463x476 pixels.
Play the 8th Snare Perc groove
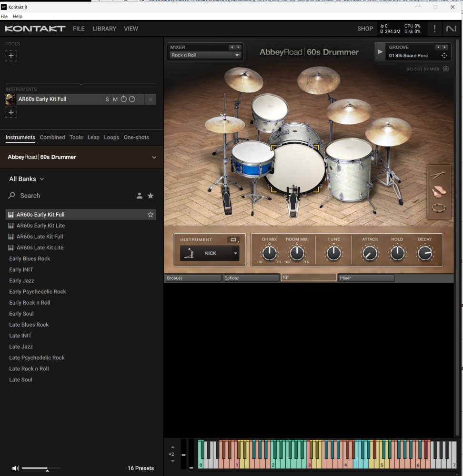tap(380, 52)
